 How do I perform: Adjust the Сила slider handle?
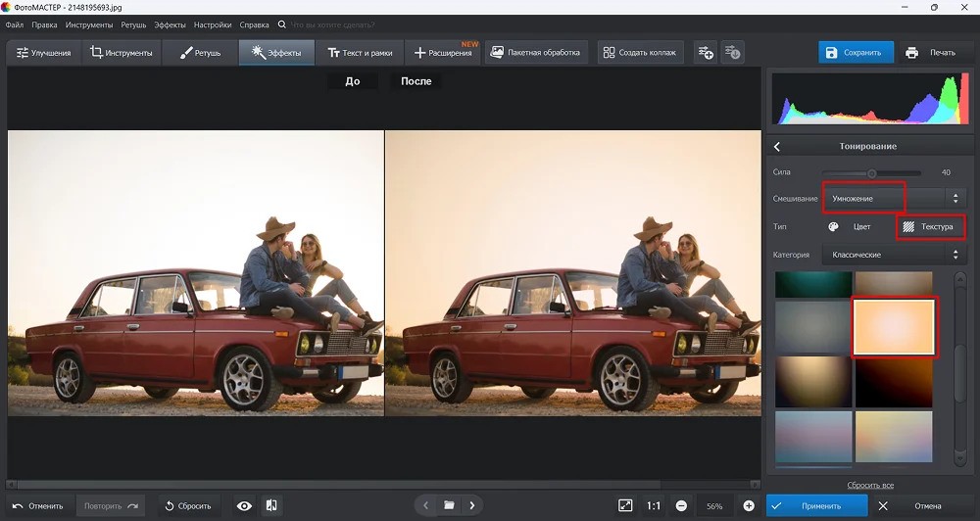click(872, 173)
